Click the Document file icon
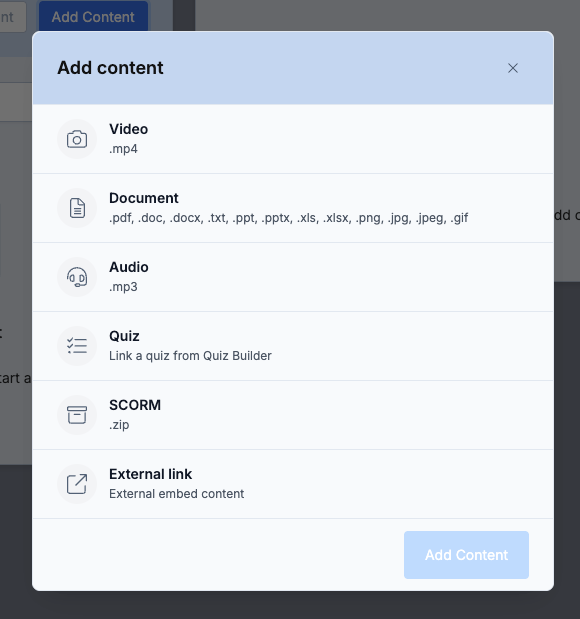This screenshot has width=580, height=619. pos(77,208)
